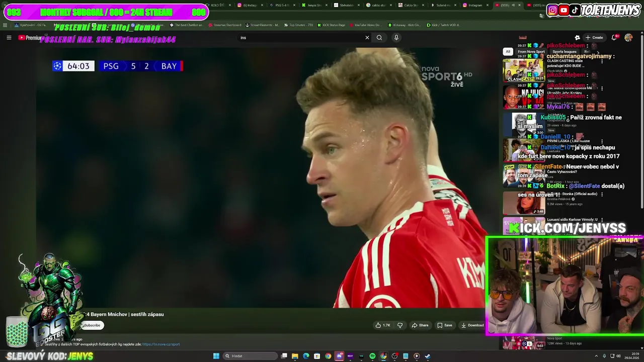The height and width of the screenshot is (362, 644).
Task: Select the 'Sports leagues' chip
Action: tap(565, 51)
